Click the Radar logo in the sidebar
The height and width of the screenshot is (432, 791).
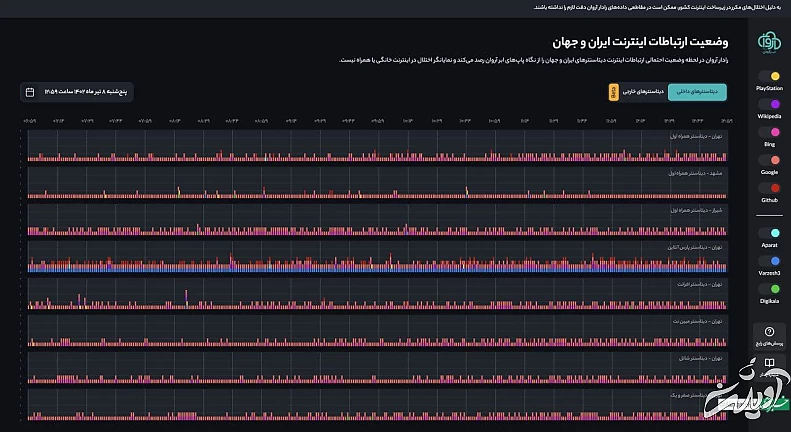click(769, 42)
